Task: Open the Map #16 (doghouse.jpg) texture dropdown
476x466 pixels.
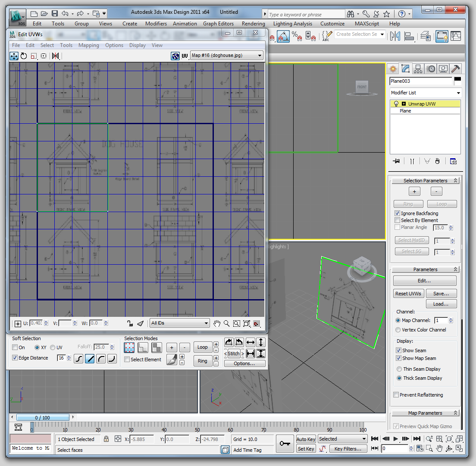Action: point(227,56)
